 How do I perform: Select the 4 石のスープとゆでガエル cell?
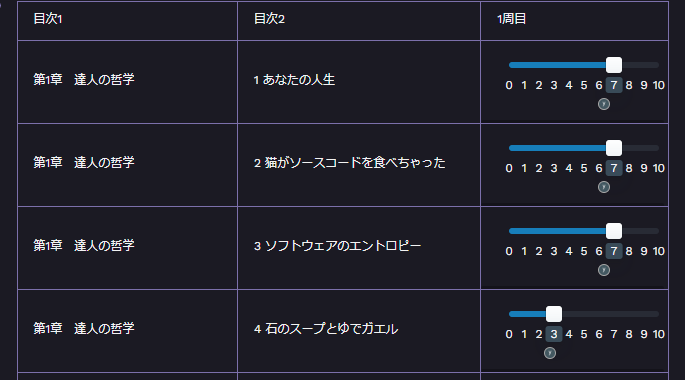point(359,331)
